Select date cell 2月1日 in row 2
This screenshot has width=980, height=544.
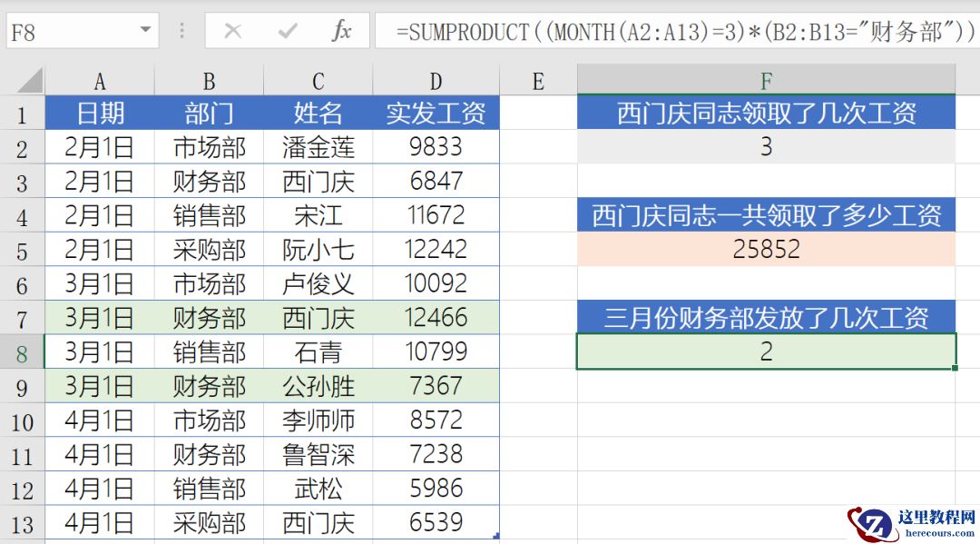tap(100, 147)
